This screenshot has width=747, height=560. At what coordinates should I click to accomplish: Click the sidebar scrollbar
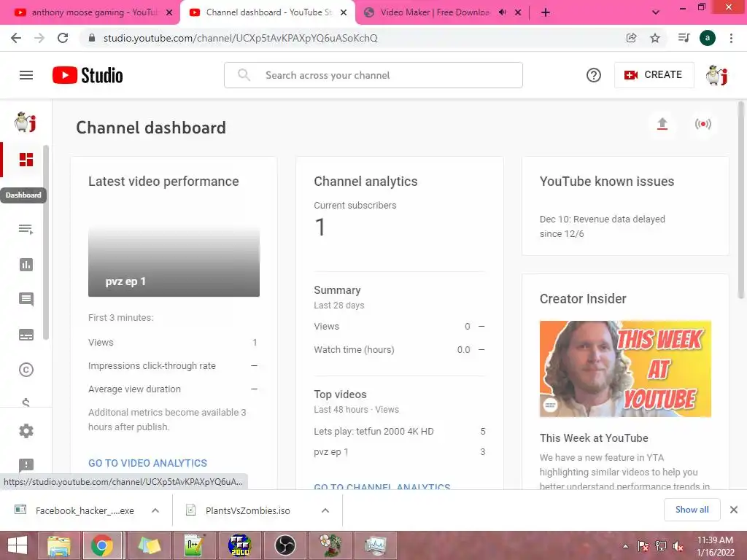coord(46,243)
